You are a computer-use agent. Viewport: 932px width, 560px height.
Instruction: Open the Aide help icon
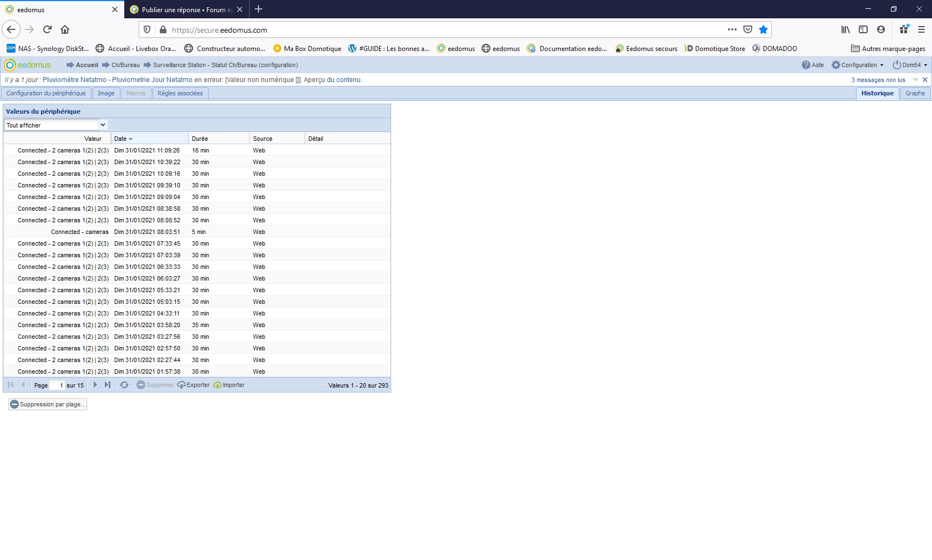pos(806,65)
